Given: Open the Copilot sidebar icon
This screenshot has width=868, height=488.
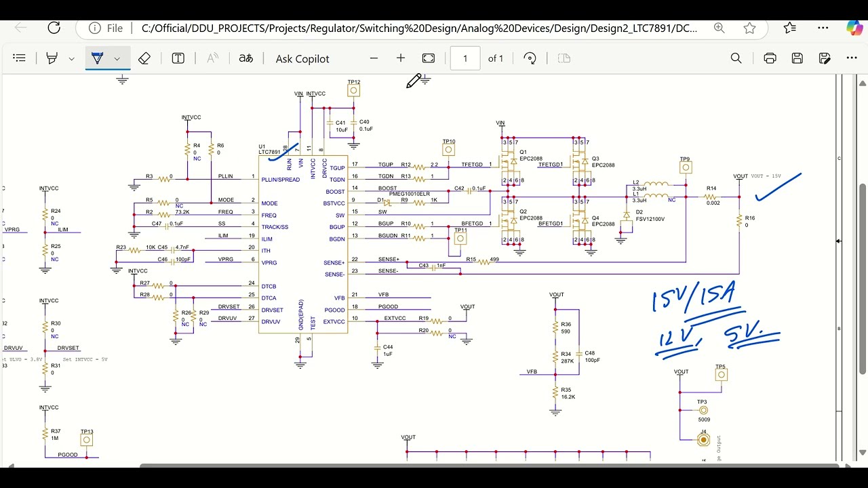Looking at the screenshot, I should point(853,28).
